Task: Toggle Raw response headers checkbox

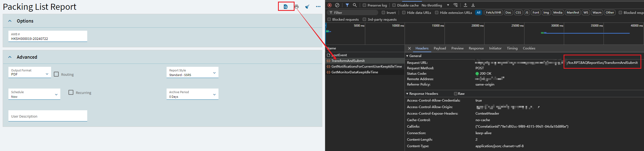Action: pos(456,94)
